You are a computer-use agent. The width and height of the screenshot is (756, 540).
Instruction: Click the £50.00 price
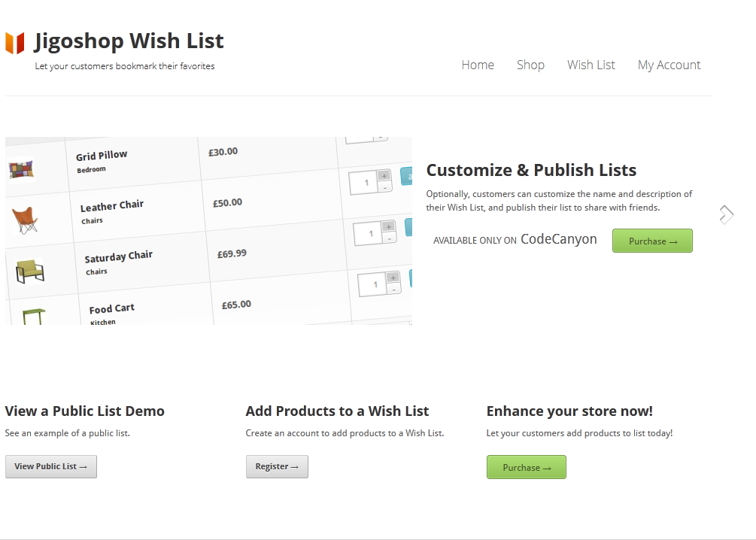coord(228,203)
